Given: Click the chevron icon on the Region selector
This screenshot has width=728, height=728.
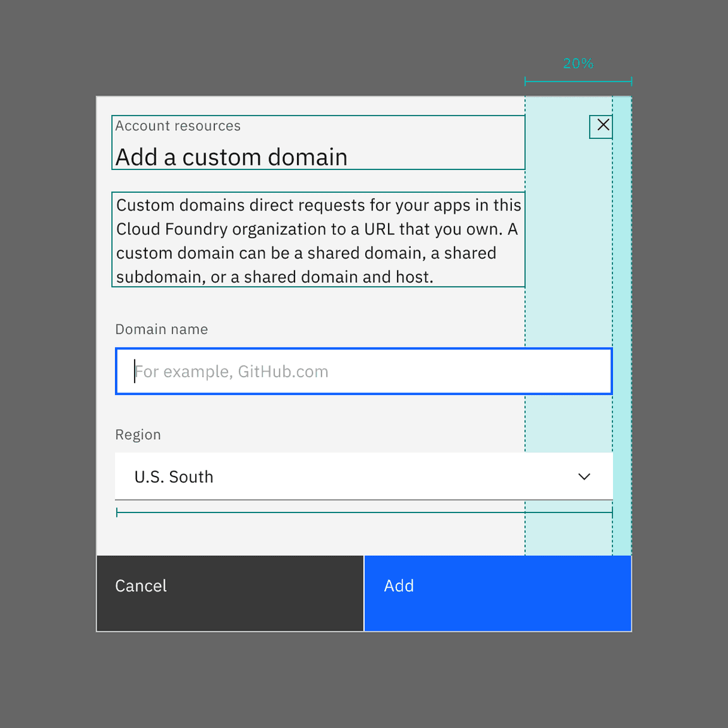Looking at the screenshot, I should point(584,476).
